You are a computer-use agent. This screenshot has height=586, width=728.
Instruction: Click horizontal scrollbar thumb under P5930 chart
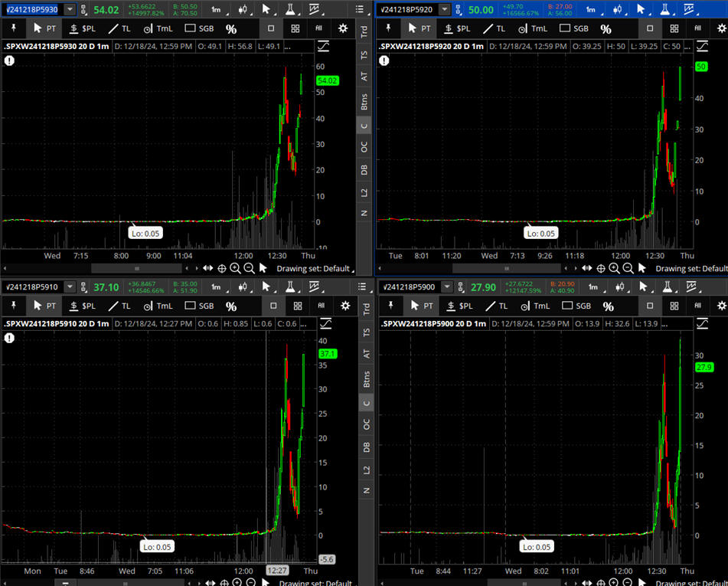coord(137,268)
